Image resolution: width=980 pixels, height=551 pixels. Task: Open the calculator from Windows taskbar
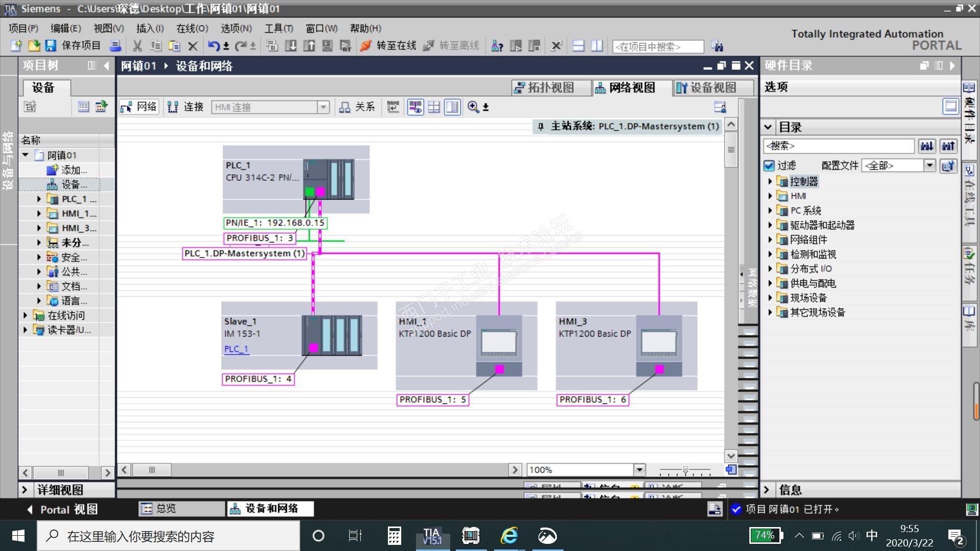click(x=394, y=536)
